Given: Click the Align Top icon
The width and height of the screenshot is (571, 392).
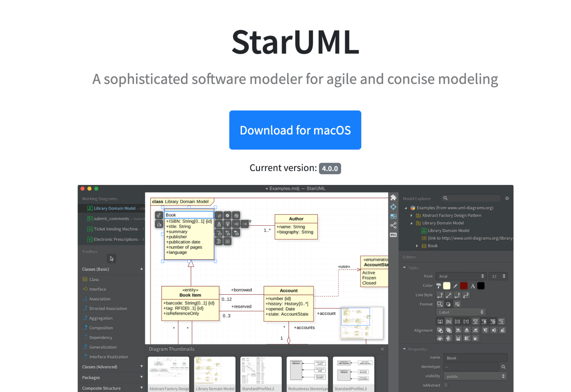Looking at the screenshot, I should pos(485,330).
